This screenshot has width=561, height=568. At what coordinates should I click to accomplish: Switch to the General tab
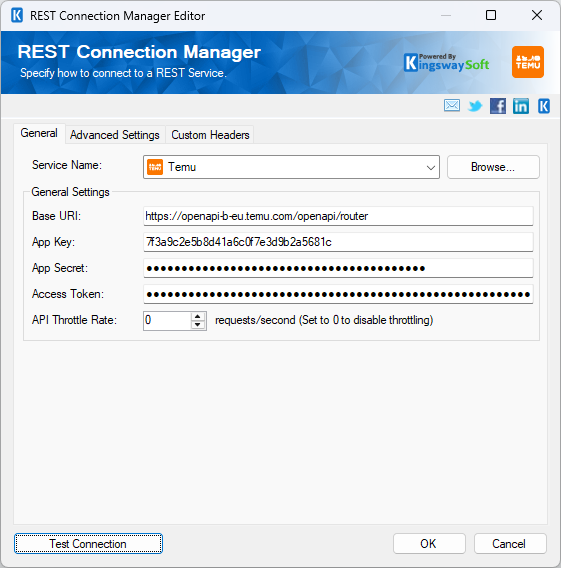tap(39, 133)
